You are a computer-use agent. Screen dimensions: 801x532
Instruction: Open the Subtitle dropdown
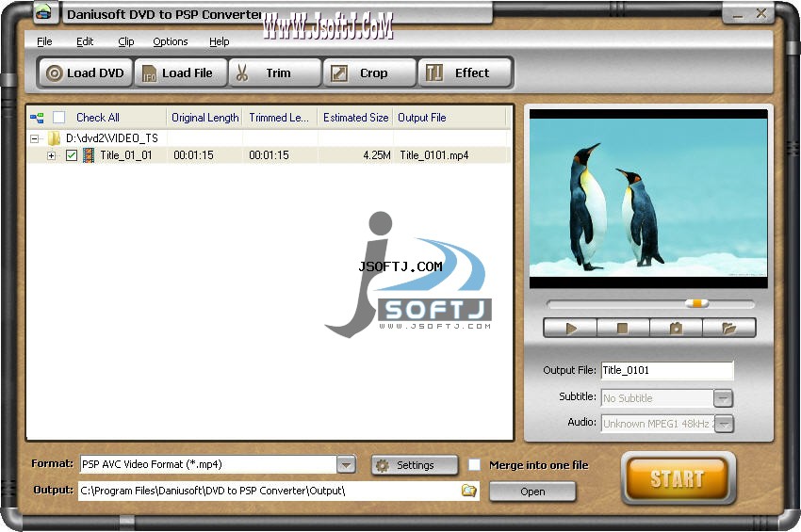pyautogui.click(x=723, y=398)
